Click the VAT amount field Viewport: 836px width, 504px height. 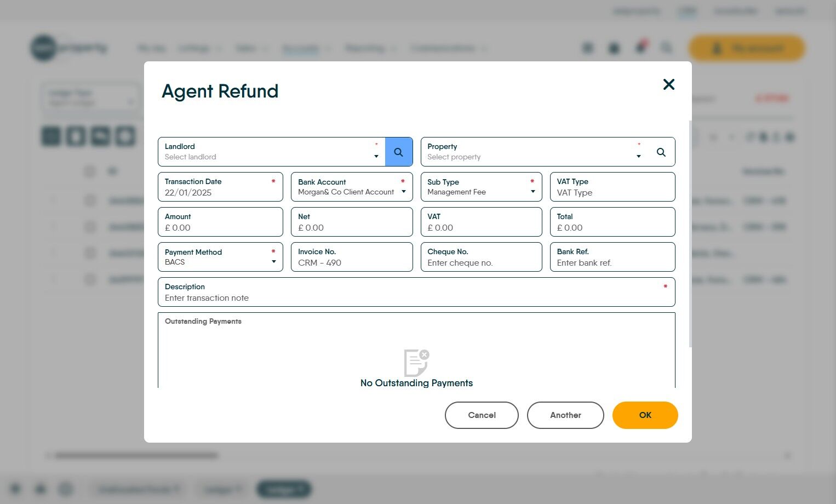point(481,222)
